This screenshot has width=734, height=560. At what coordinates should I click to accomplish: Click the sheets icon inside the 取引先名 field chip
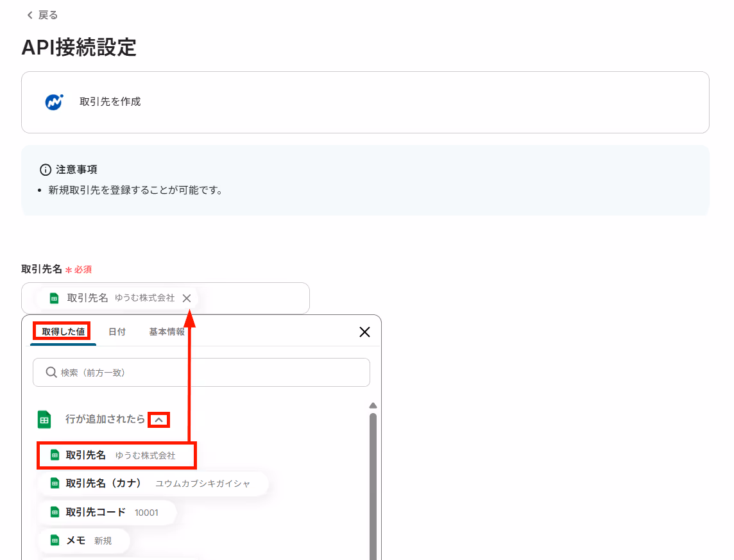pos(55,298)
